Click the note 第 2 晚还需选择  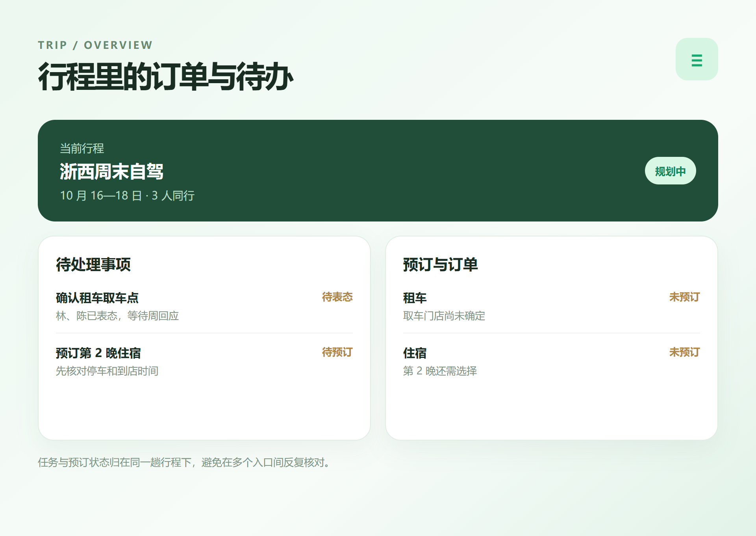440,371
